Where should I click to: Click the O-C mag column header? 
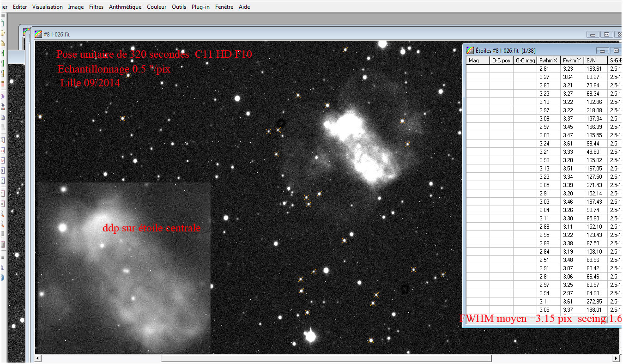tap(526, 60)
